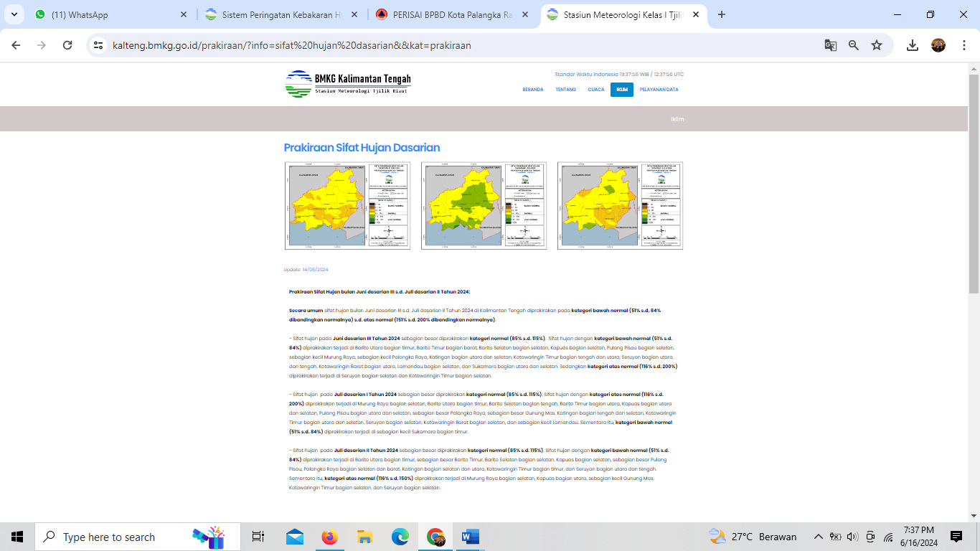Screen dimensions: 980x551
Task: Open the volume control in system tray
Action: [852, 537]
